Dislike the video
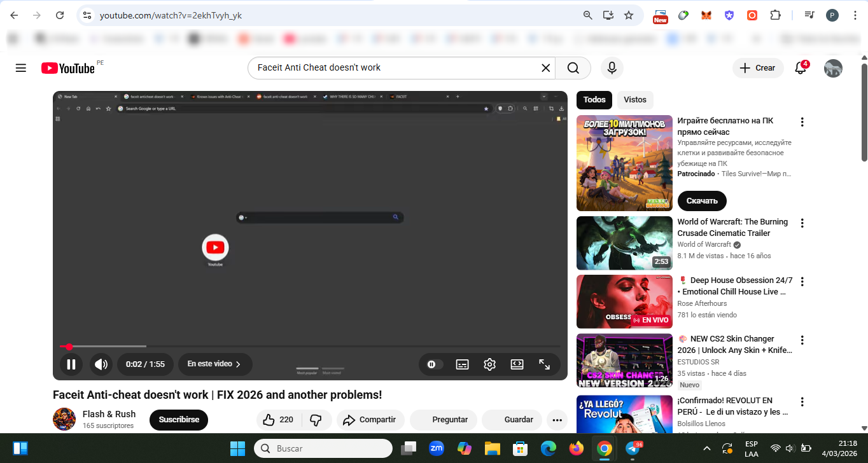 (x=316, y=420)
